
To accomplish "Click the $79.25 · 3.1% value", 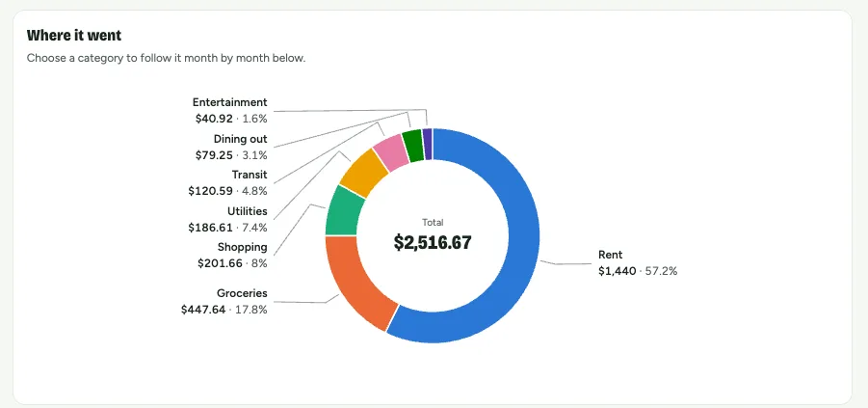I will click(231, 154).
